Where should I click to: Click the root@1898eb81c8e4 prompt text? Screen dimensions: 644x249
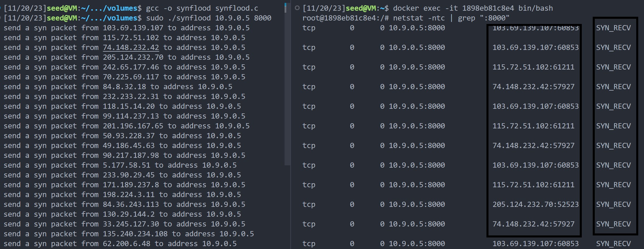[345, 18]
